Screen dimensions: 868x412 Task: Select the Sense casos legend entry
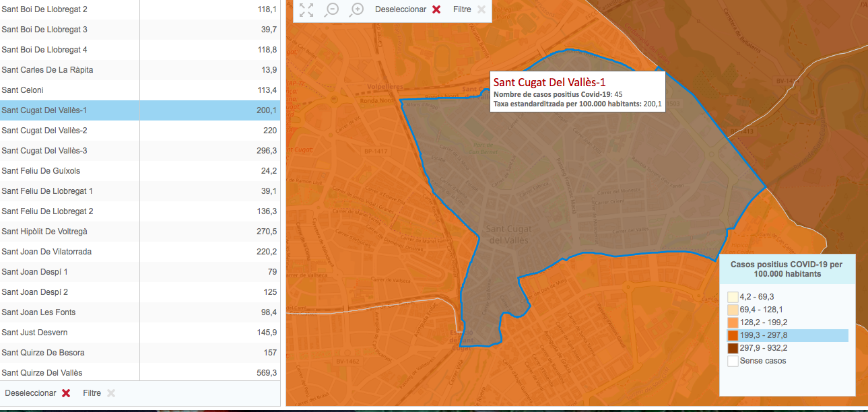click(733, 361)
